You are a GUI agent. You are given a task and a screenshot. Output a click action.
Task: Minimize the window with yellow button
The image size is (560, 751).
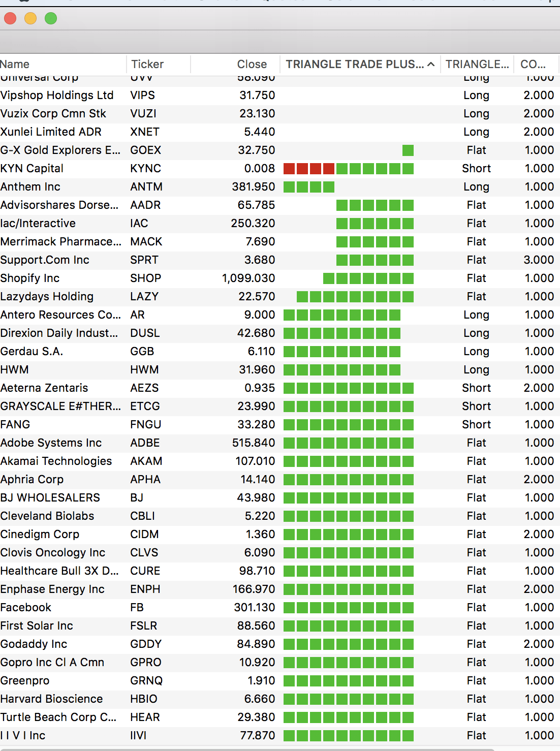pyautogui.click(x=30, y=19)
